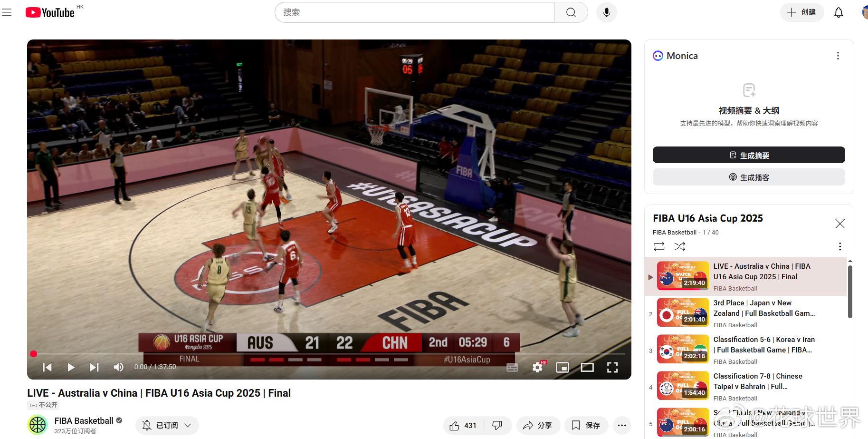868x439 pixels.
Task: Select 'LIVE - Australia v China' playlist title
Action: (762, 272)
